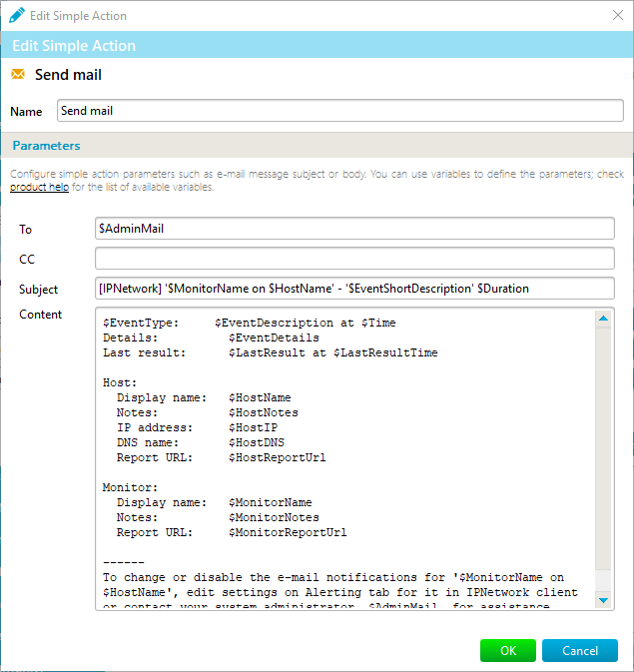Click the 'Details:' $EventDetails line
The width and height of the screenshot is (634, 672).
coord(211,337)
